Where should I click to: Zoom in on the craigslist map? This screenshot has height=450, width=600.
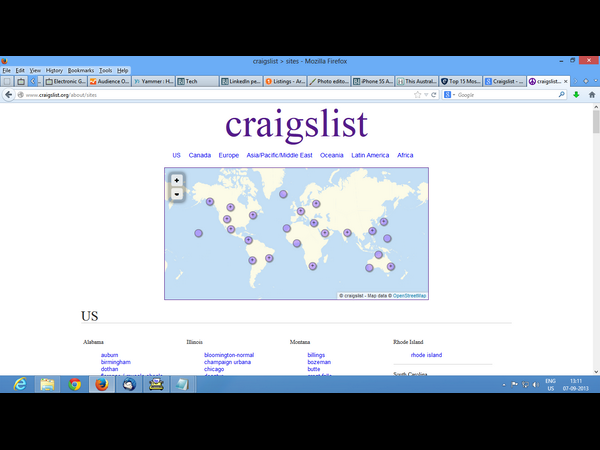tap(176, 180)
